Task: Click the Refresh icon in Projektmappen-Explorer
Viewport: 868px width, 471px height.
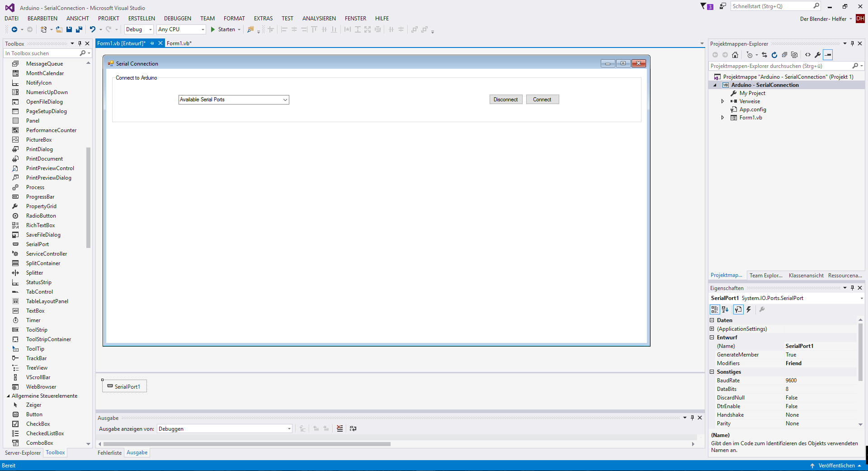Action: coord(774,55)
